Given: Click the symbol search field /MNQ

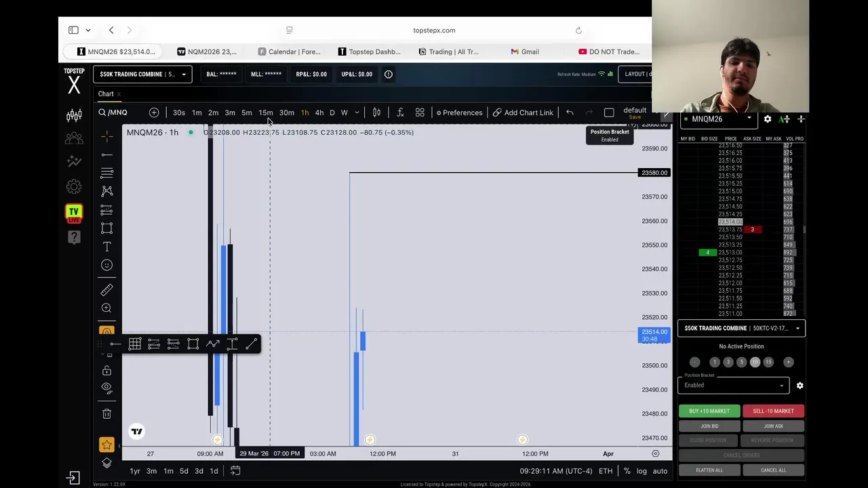Looking at the screenshot, I should pos(113,113).
